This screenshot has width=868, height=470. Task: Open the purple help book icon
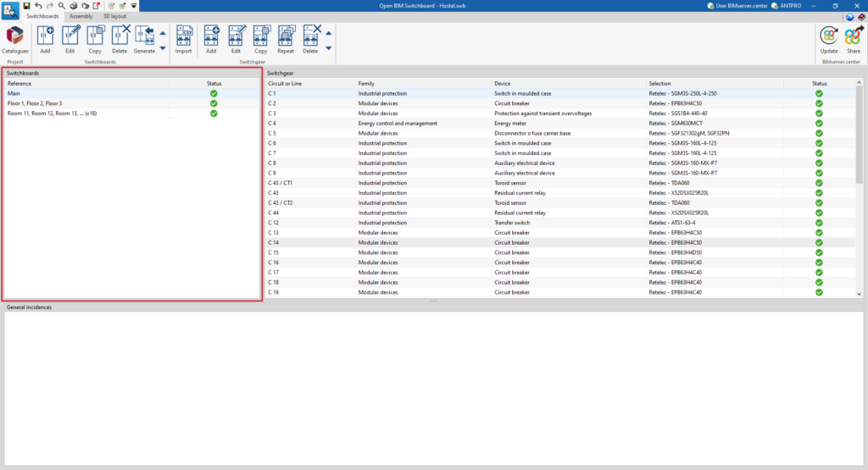click(x=861, y=17)
